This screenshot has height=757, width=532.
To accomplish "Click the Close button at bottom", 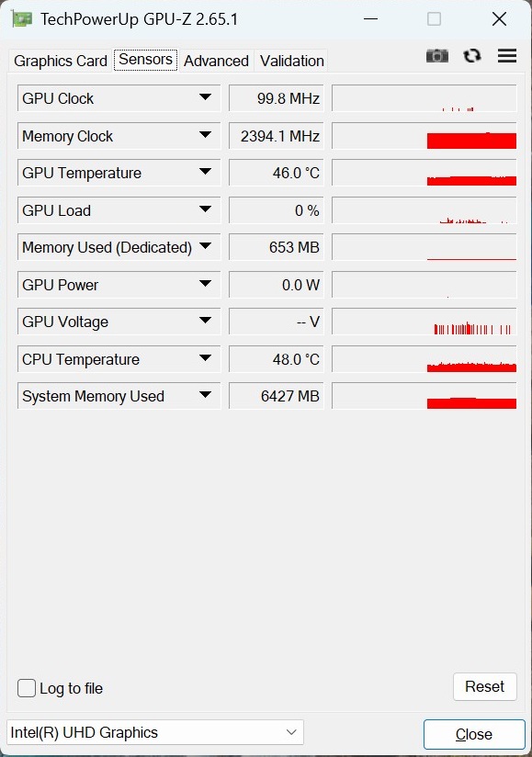I will click(474, 734).
